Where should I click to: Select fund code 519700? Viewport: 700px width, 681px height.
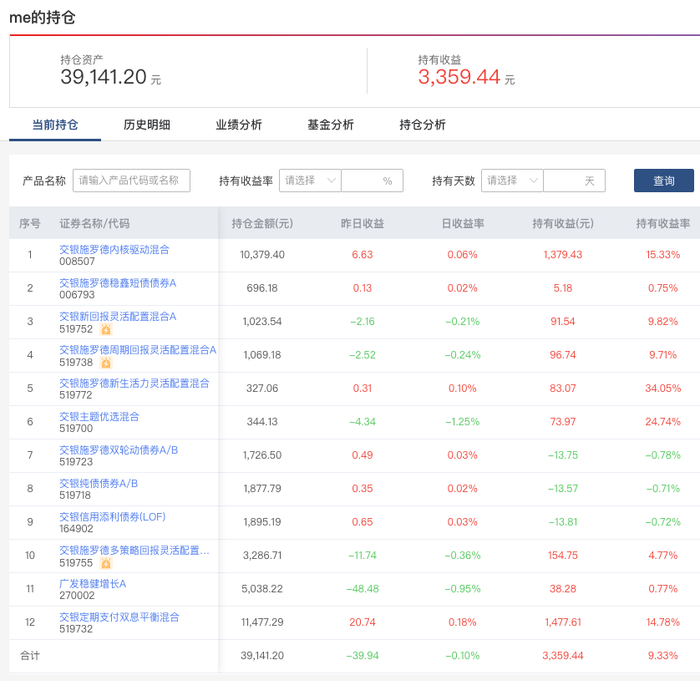pyautogui.click(x=76, y=429)
